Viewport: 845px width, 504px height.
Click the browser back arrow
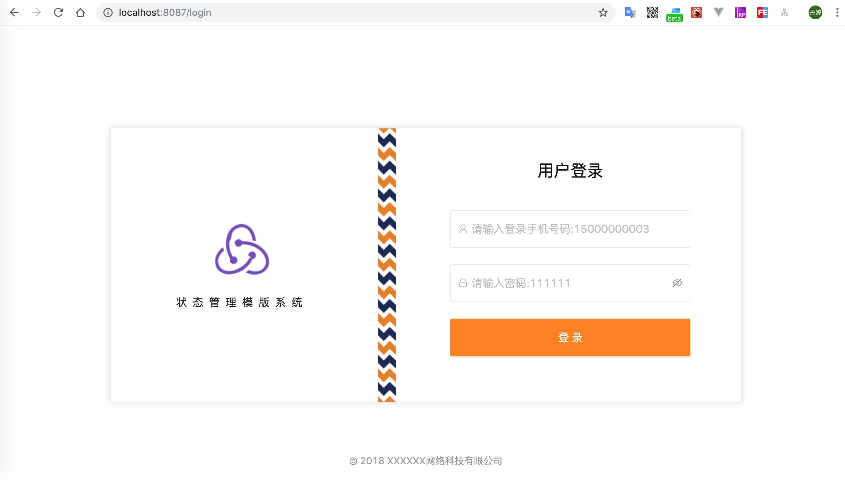point(14,13)
